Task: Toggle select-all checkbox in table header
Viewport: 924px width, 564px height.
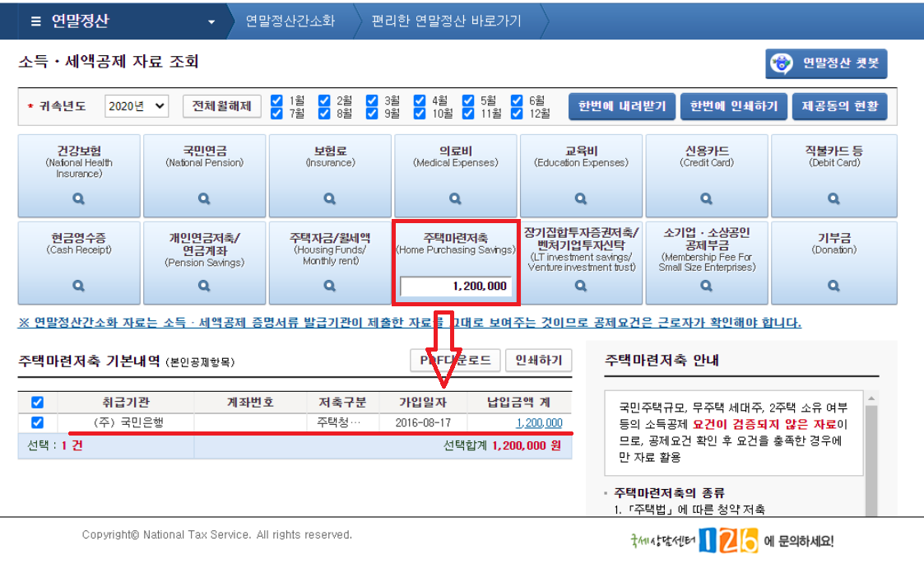Action: click(37, 403)
